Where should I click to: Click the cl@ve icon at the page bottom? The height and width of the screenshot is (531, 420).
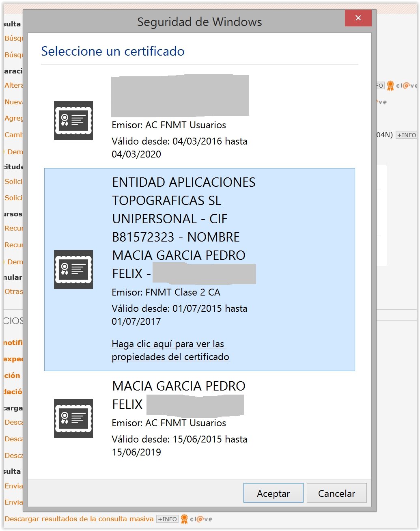coord(196,519)
